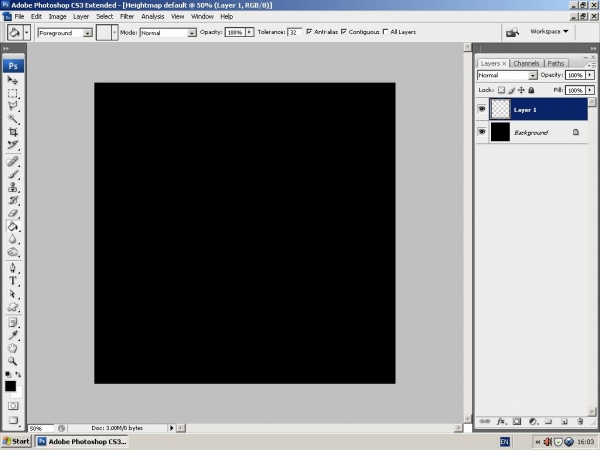Open the Filter menu
600x450 pixels.
pos(127,16)
